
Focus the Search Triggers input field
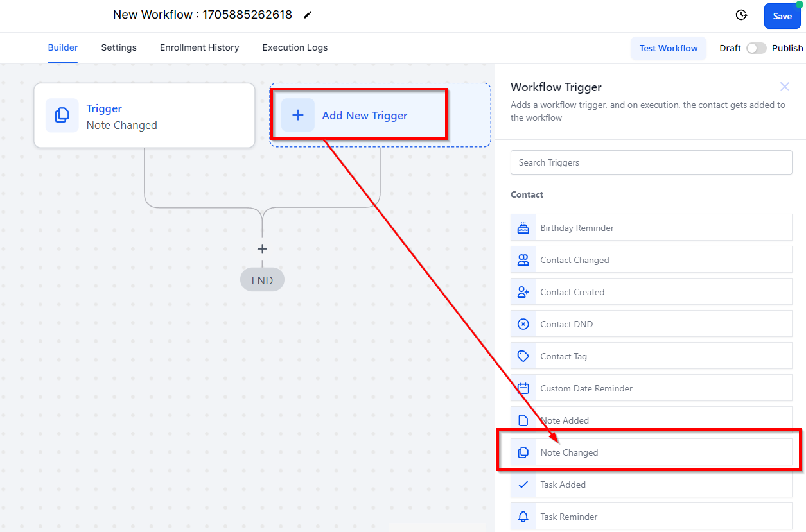651,162
